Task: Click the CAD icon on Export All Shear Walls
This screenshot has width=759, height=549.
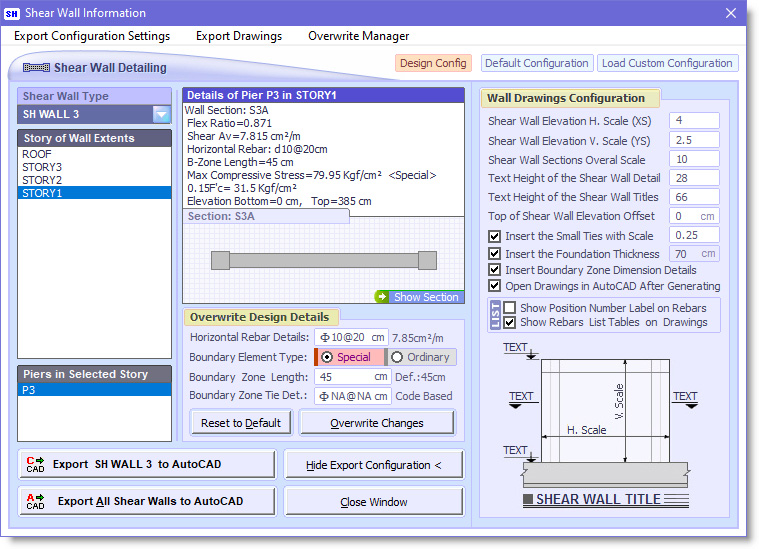Action: (x=35, y=501)
